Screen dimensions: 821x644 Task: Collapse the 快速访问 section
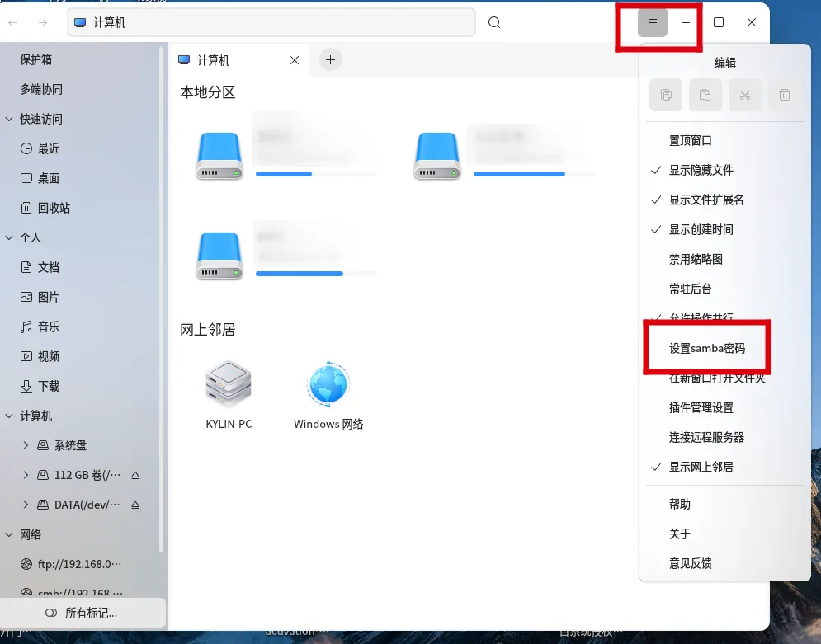pyautogui.click(x=8, y=119)
